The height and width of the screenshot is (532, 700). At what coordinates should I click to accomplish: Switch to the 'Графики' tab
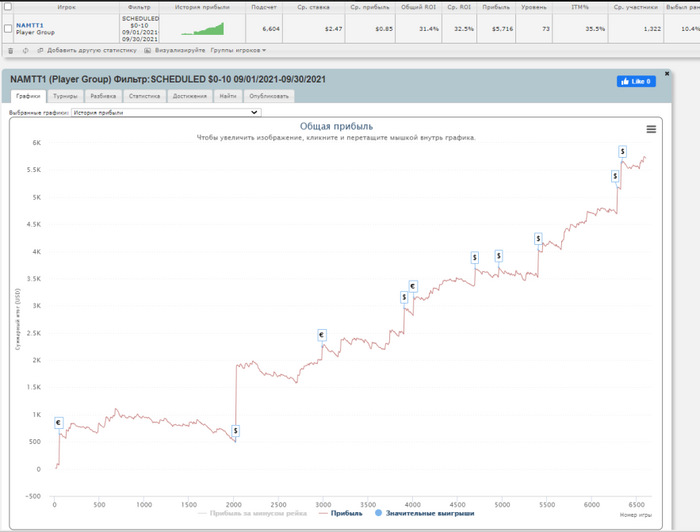tap(28, 96)
